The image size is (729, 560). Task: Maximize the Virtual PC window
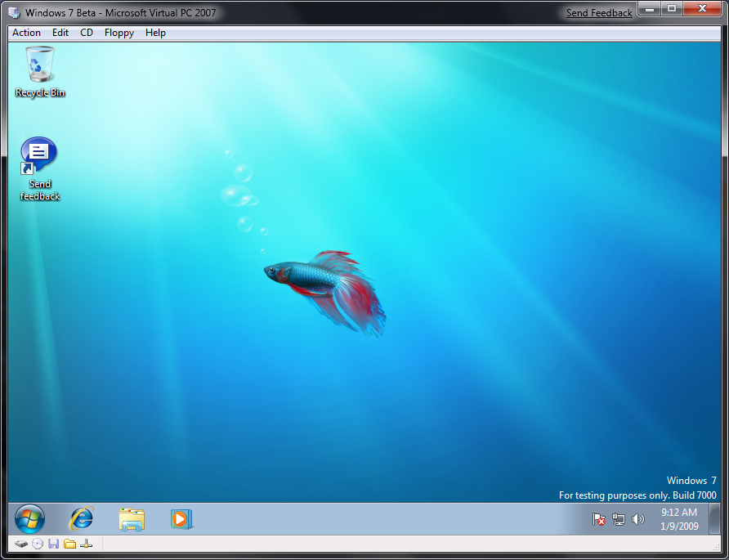tap(672, 9)
